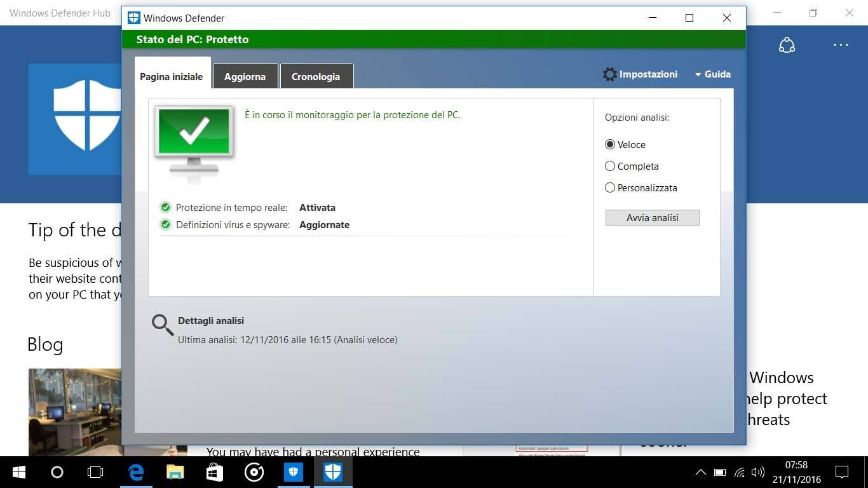
Task: Click the Ultima analisi date text
Action: click(288, 340)
